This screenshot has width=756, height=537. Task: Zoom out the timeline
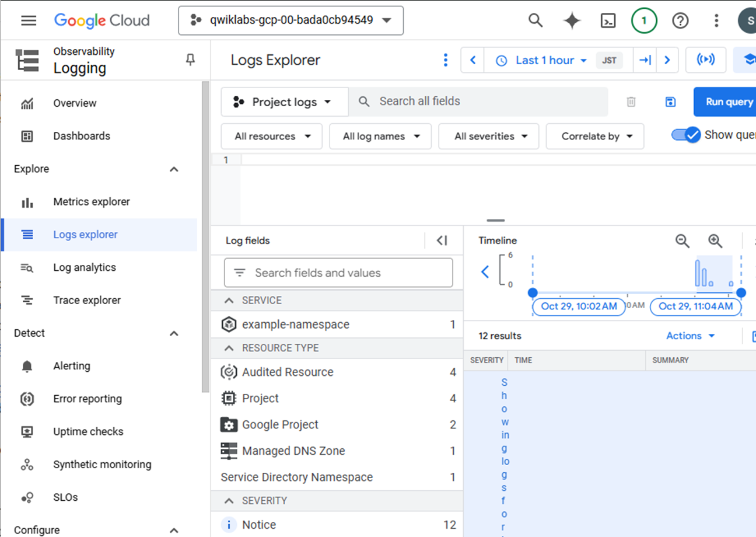pyautogui.click(x=682, y=240)
